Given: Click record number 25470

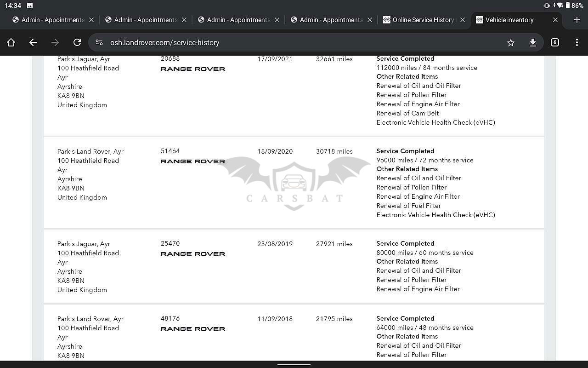Looking at the screenshot, I should point(170,243).
